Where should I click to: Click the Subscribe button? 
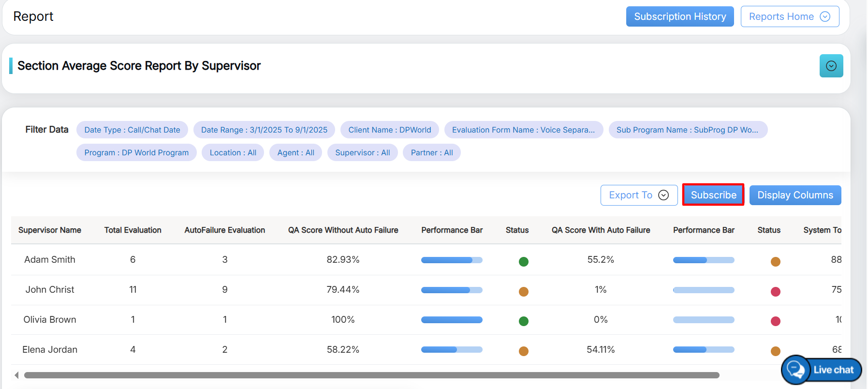tap(713, 195)
